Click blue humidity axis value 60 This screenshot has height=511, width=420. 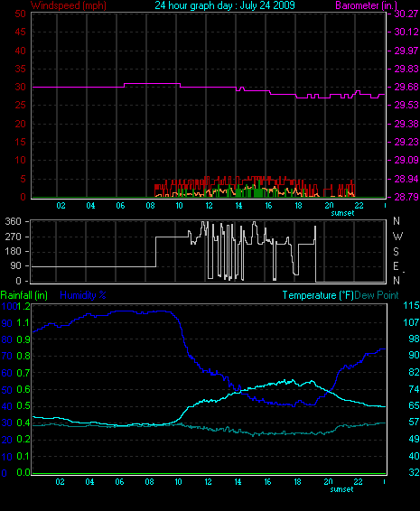7,373
